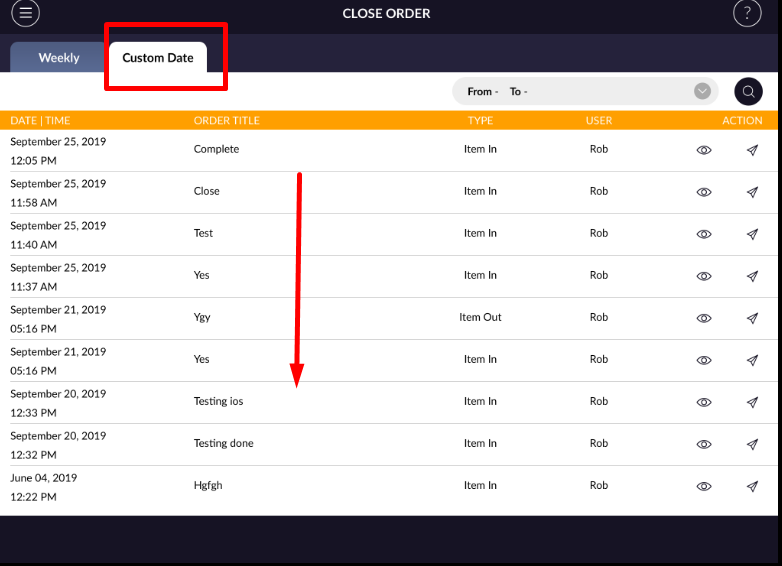The height and width of the screenshot is (566, 782).
Task: View Complete order using eye icon
Action: click(x=704, y=150)
